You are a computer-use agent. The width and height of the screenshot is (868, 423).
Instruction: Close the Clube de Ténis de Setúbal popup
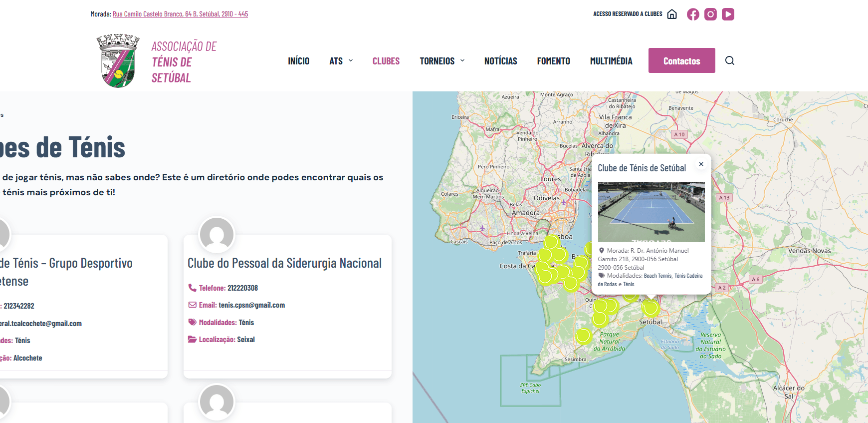(x=701, y=164)
